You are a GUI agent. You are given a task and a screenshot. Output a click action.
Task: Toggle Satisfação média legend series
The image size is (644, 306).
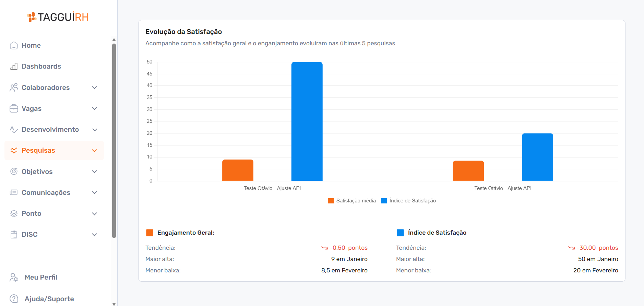click(352, 201)
